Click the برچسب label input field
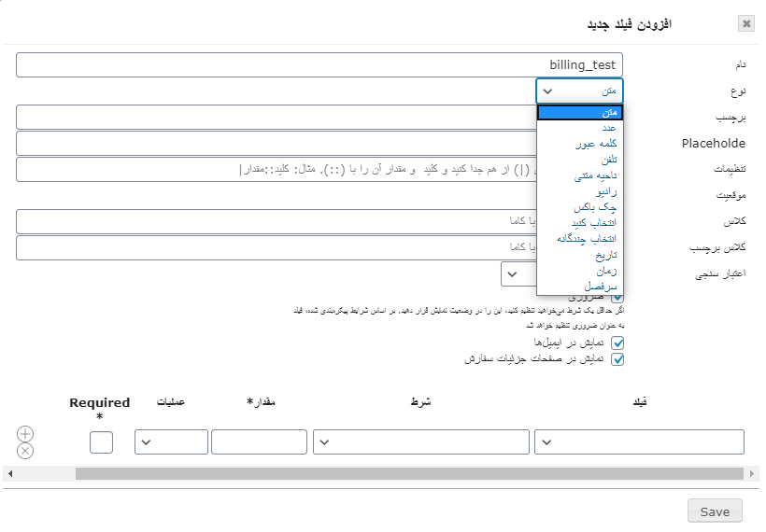Viewport: 766px width, 532px height. (276, 118)
